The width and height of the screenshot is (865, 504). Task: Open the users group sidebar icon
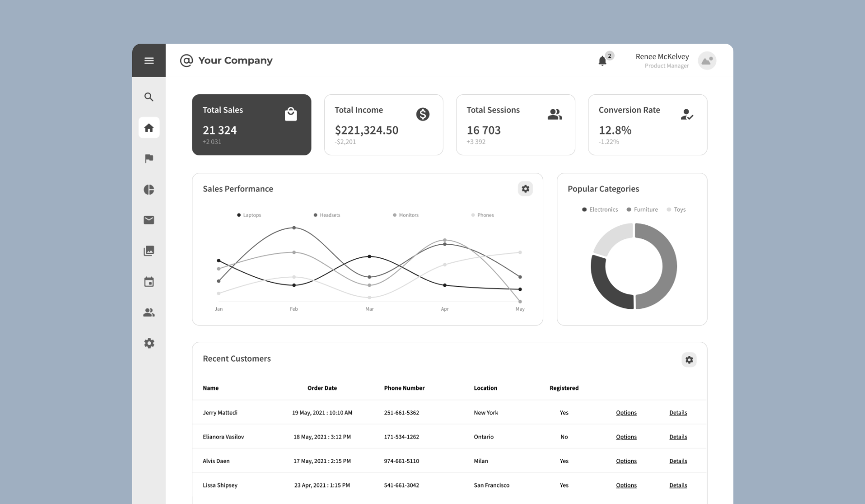point(149,313)
